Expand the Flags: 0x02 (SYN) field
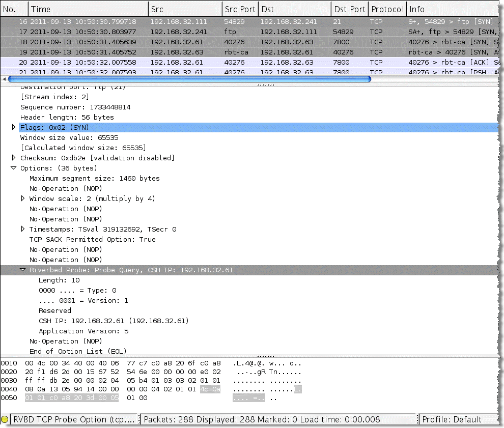 [x=14, y=127]
